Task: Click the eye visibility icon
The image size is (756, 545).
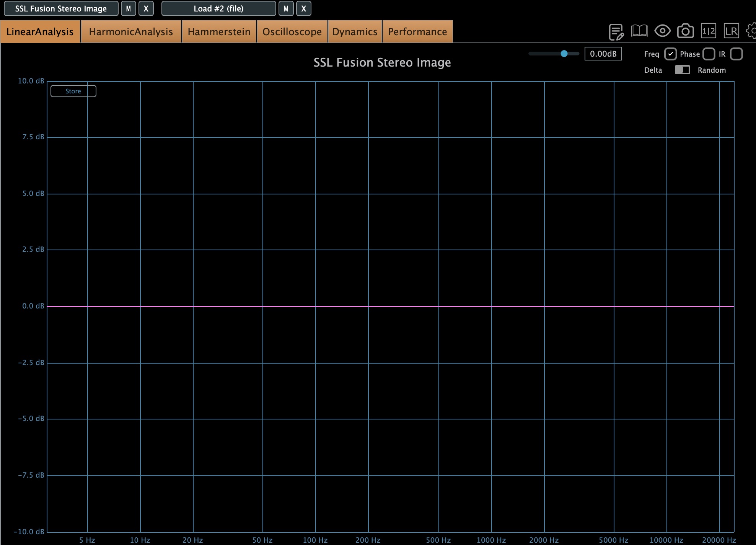Action: (662, 31)
